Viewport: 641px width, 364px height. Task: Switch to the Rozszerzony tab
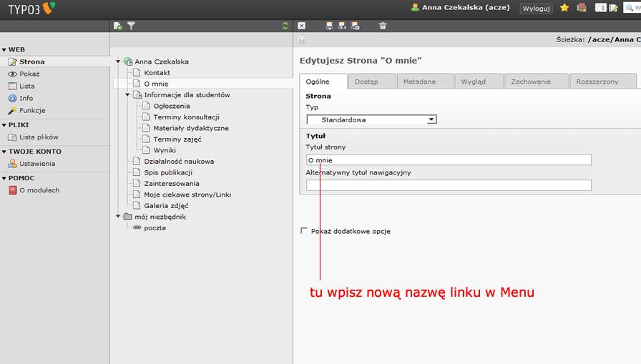(x=603, y=82)
